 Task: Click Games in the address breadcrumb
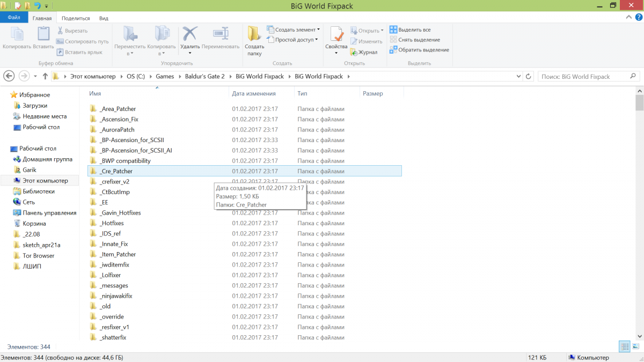(x=165, y=76)
